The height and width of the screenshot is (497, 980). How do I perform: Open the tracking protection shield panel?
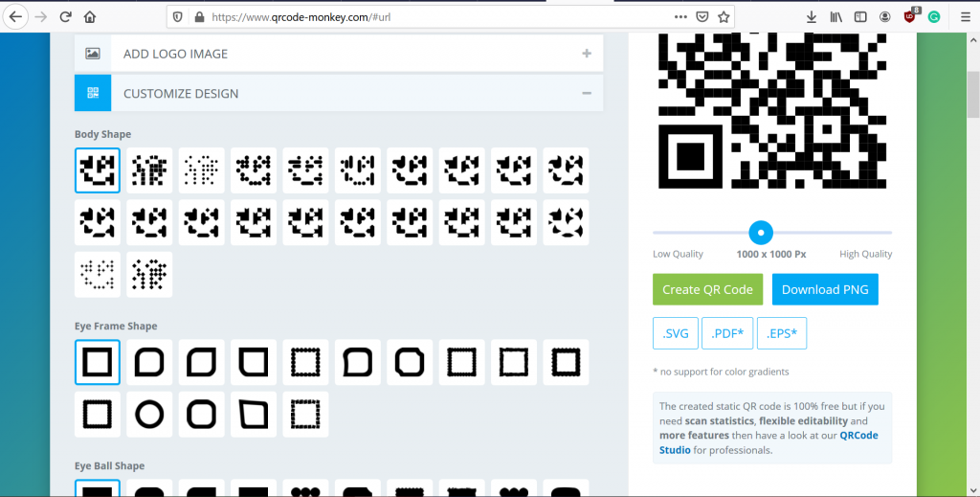tap(177, 17)
